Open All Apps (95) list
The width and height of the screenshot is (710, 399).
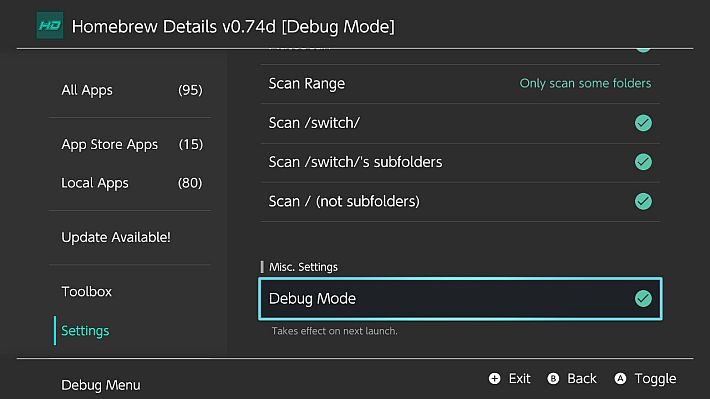point(132,90)
